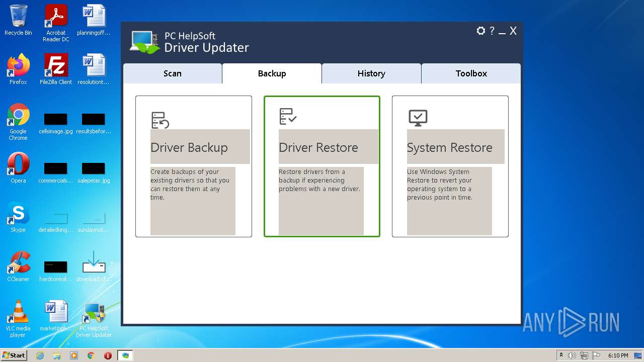644x362 pixels.
Task: Select the hardcoreoil desktop file
Action: (x=56, y=271)
